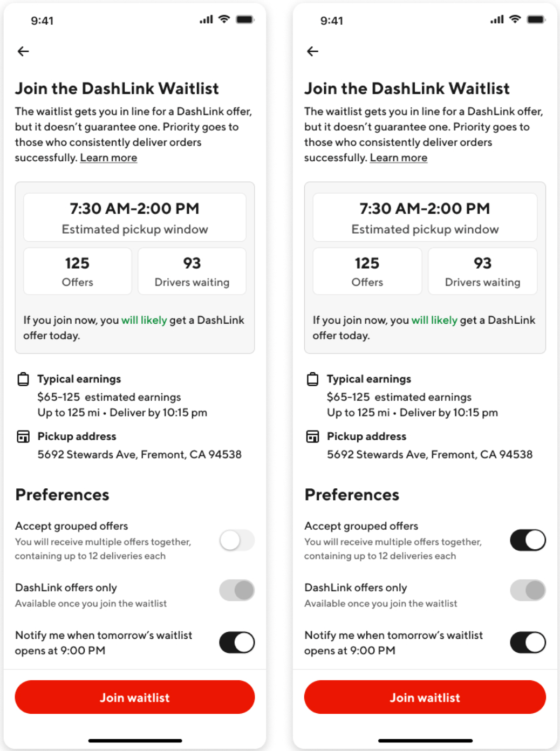Viewport: 560px width, 751px height.
Task: Tap back arrow on left phone screen
Action: 23,51
